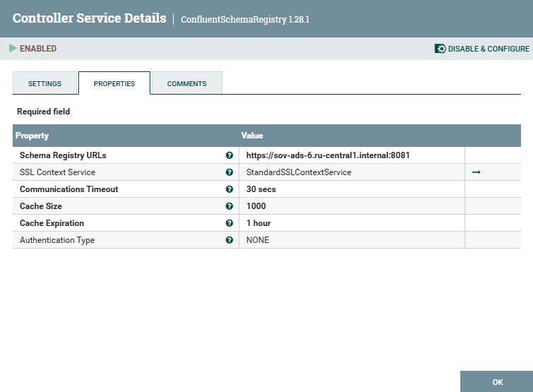Select the StandardSSLContextService value cell
The image size is (533, 392).
click(x=299, y=172)
